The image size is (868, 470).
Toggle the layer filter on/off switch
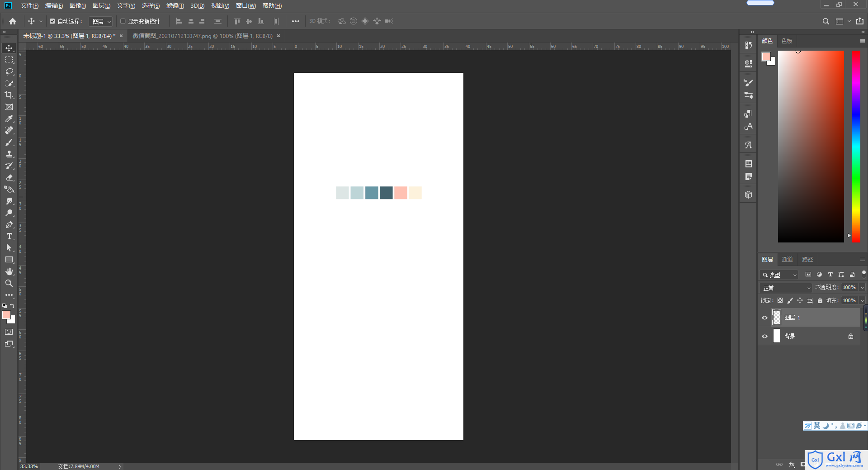863,274
